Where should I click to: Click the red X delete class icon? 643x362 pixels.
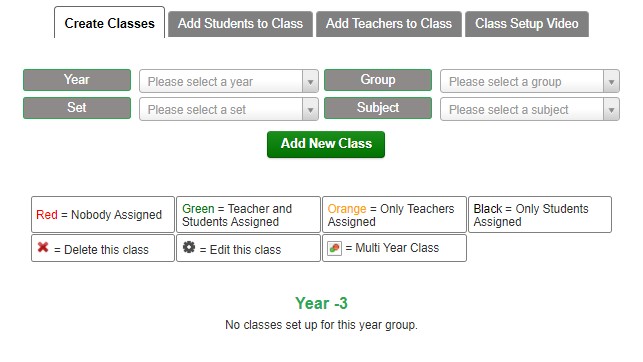click(43, 247)
